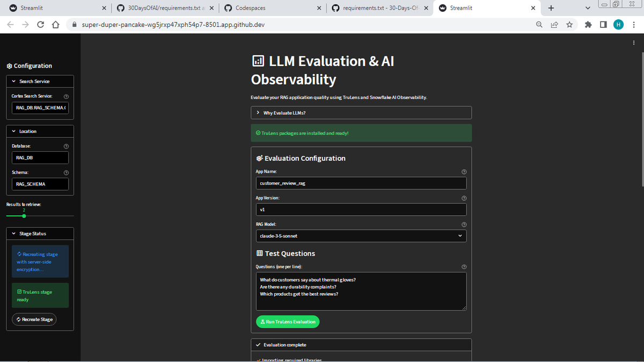Image resolution: width=644 pixels, height=362 pixels.
Task: Click the question about thermal gloves
Action: tap(308, 279)
